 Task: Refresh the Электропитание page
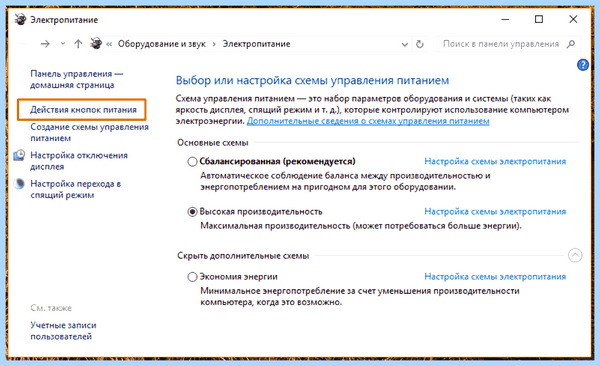pos(420,44)
